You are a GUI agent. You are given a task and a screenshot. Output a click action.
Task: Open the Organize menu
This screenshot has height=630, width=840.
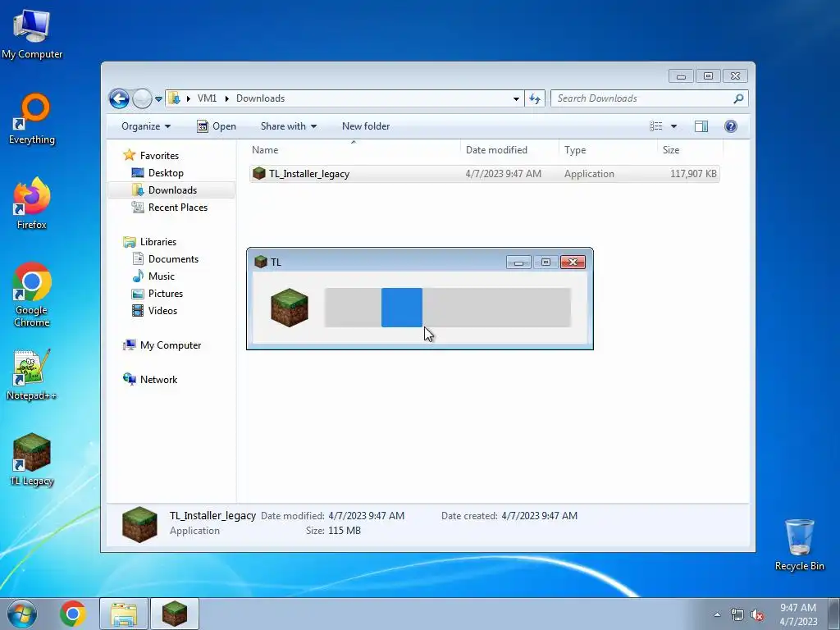click(x=146, y=126)
